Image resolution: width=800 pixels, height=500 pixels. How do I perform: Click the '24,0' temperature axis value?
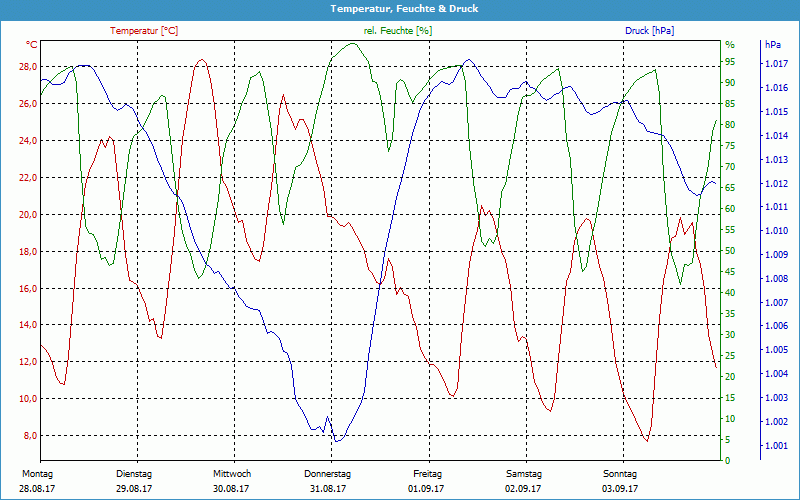(x=28, y=140)
